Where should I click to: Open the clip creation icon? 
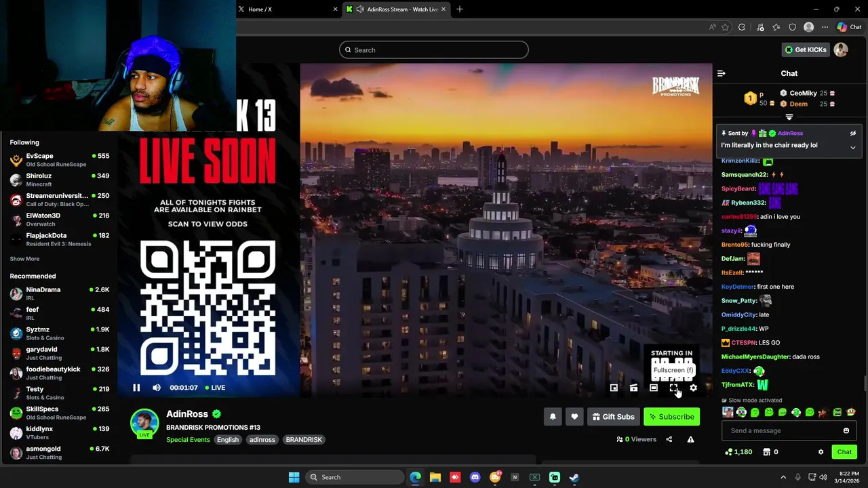coord(633,388)
